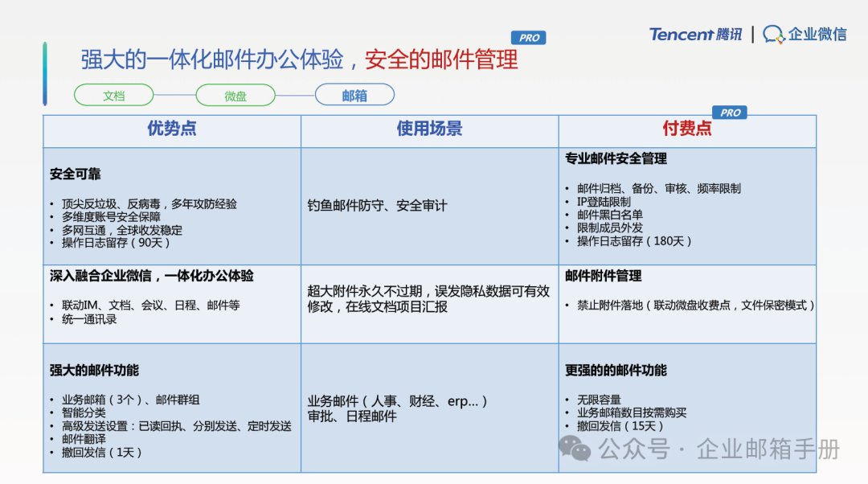Click the 强大的邮件功能 heading
The width and height of the screenshot is (868, 484).
click(x=94, y=371)
